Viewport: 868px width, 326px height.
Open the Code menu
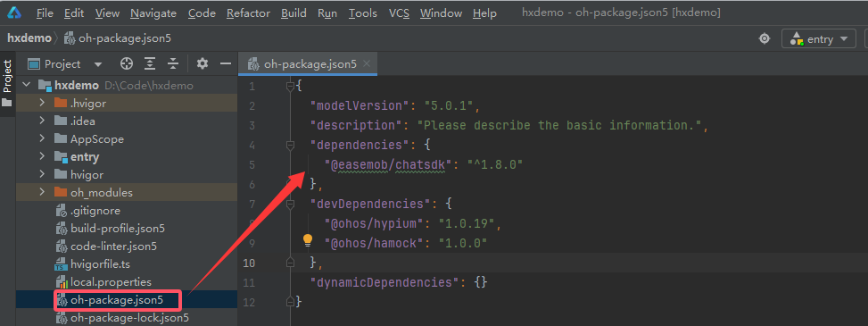202,13
